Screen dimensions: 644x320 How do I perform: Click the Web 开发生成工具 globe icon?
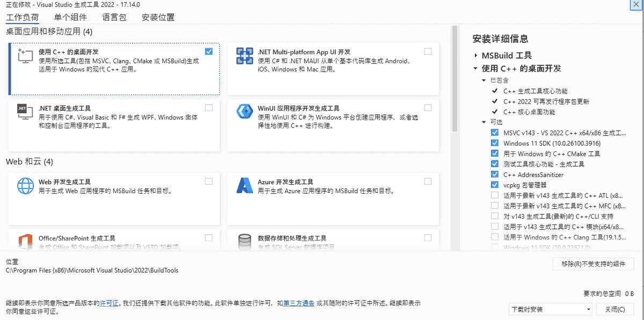point(25,185)
